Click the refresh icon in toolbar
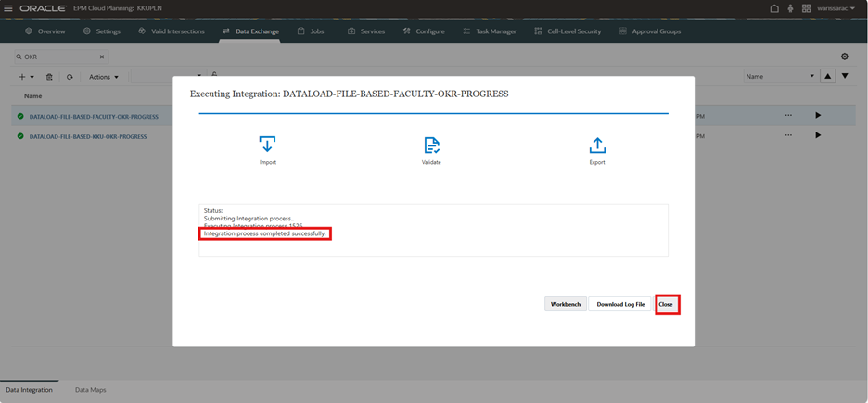This screenshot has width=868, height=403. (x=70, y=77)
